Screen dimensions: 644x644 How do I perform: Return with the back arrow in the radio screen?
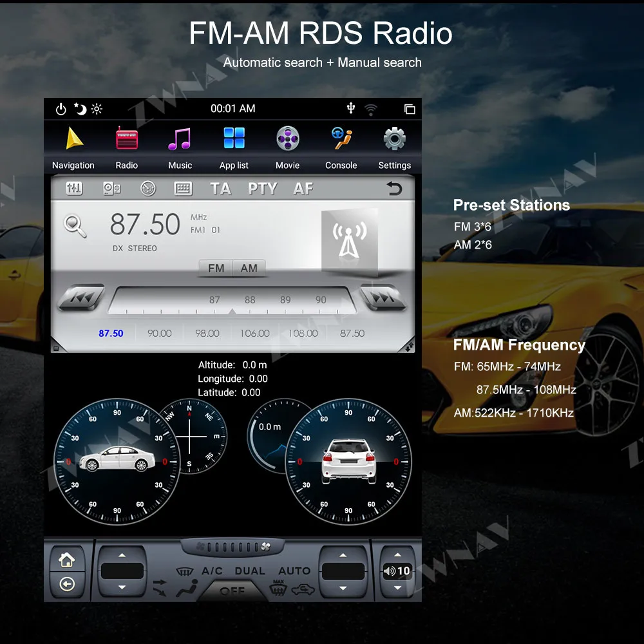(x=395, y=189)
